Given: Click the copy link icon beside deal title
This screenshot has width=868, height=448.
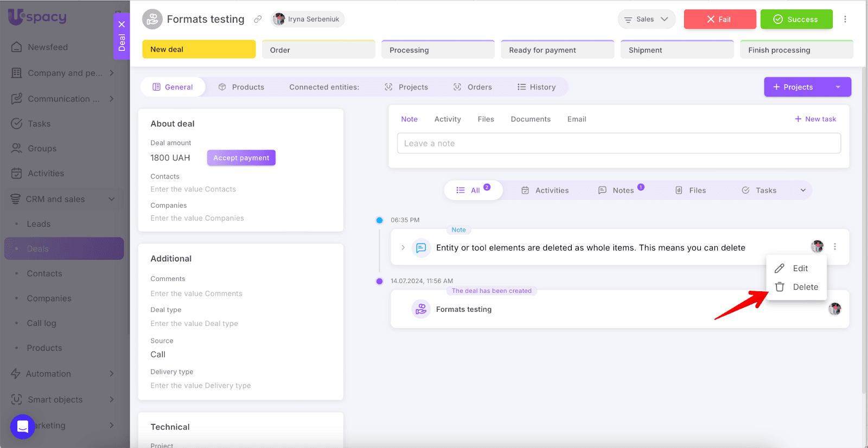Looking at the screenshot, I should [x=258, y=19].
